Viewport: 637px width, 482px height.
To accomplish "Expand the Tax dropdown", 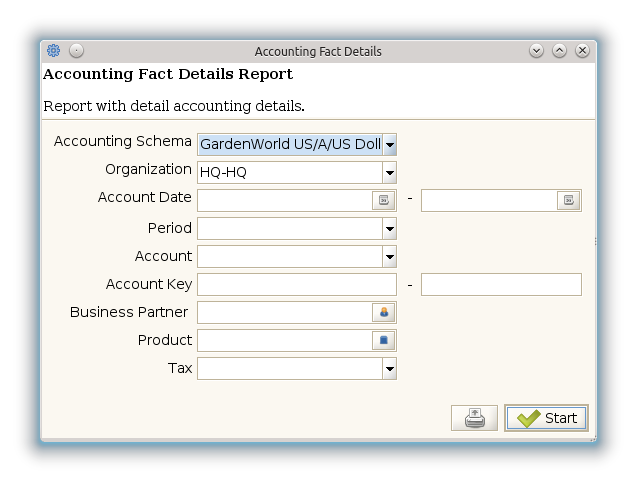I will (x=389, y=369).
